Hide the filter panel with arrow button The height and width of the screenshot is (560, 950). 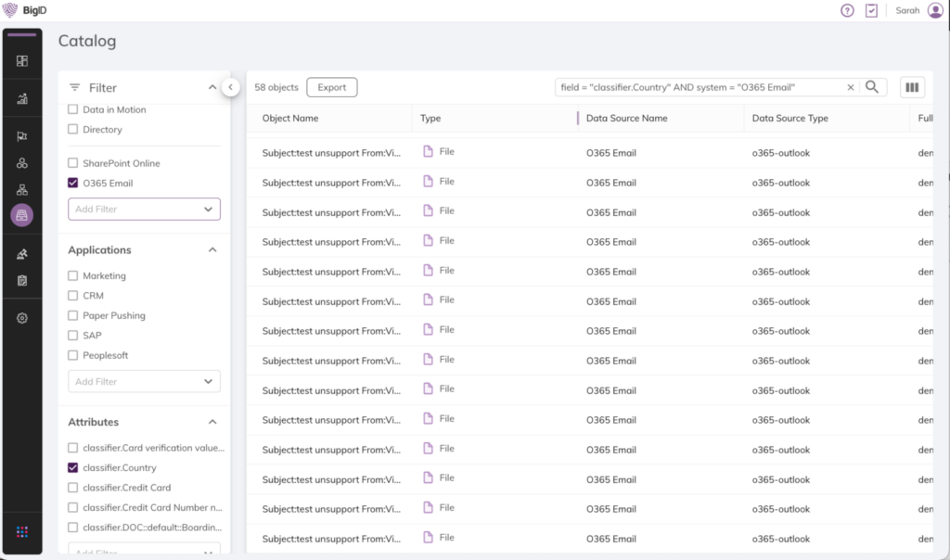coord(231,87)
